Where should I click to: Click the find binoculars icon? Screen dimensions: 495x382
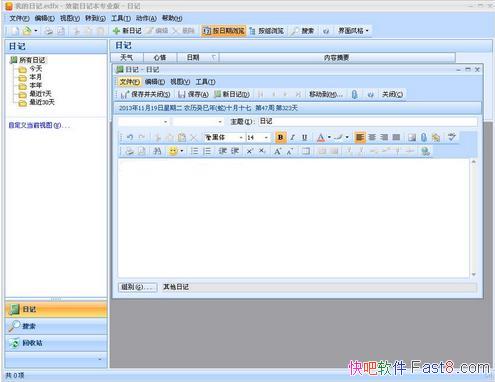pos(157,151)
